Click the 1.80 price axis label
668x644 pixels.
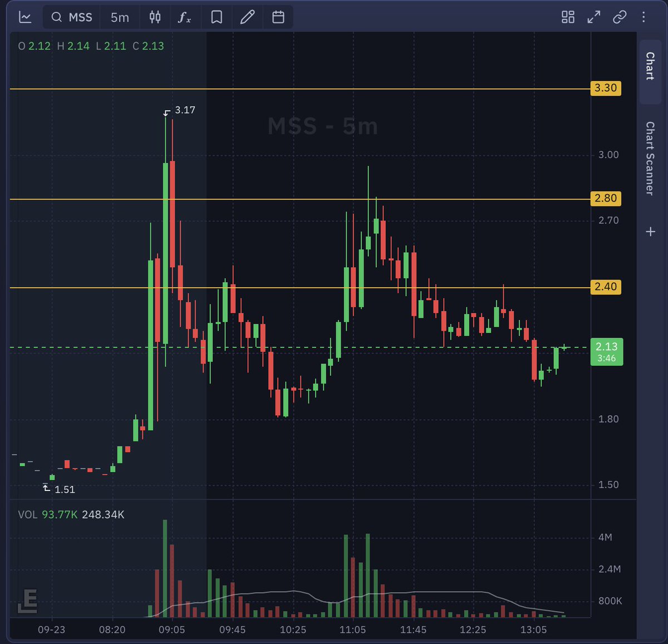pyautogui.click(x=608, y=419)
